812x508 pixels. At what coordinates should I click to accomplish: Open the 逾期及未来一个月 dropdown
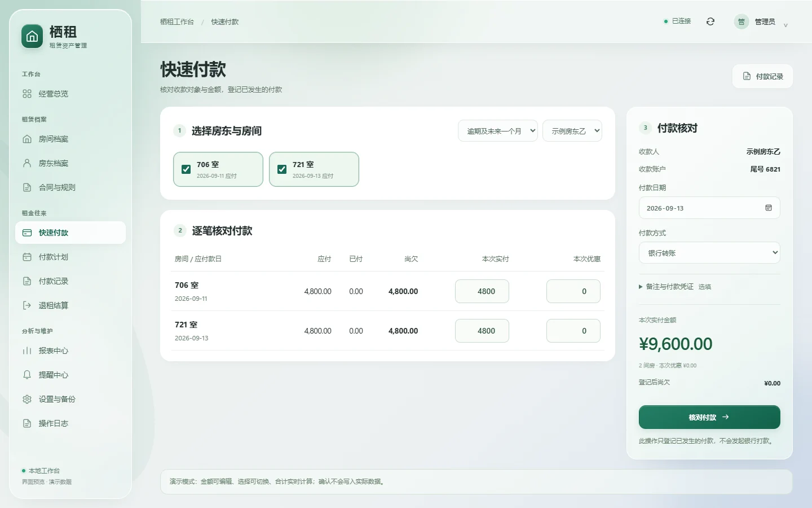498,131
